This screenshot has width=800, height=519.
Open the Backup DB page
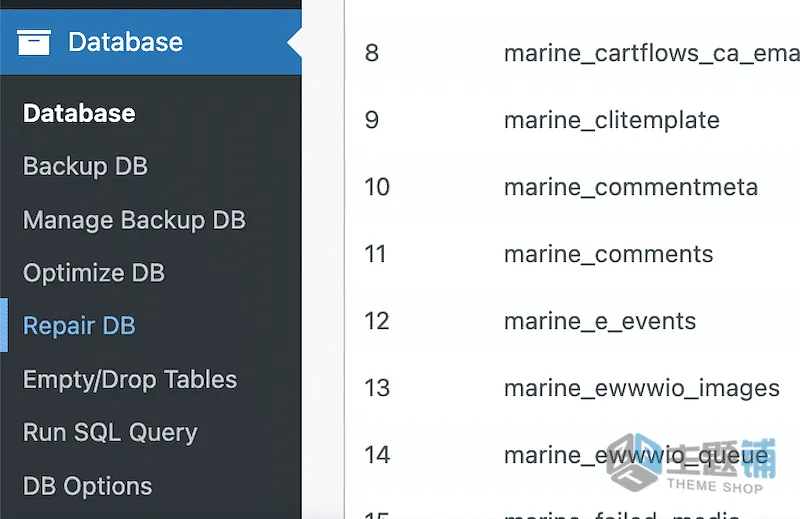coord(85,166)
